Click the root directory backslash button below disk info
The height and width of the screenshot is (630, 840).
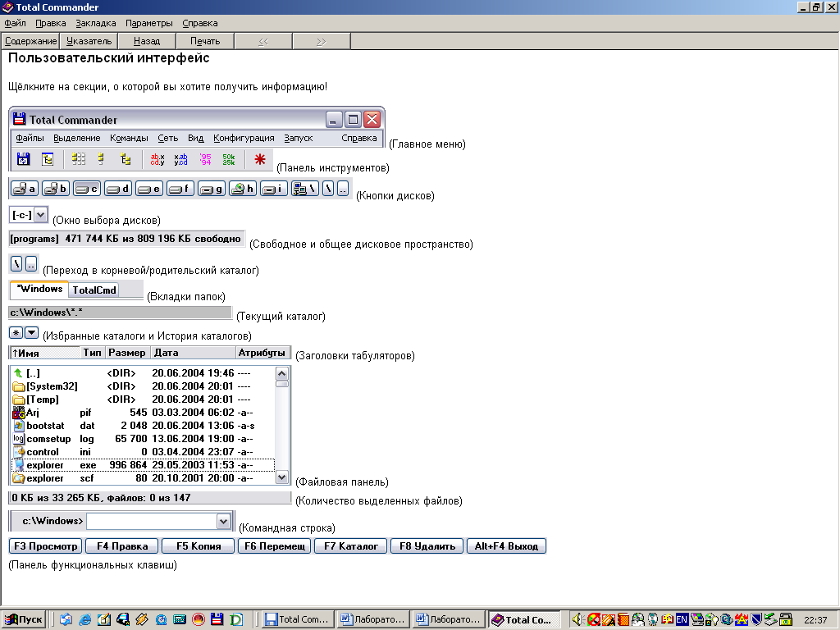(16, 264)
